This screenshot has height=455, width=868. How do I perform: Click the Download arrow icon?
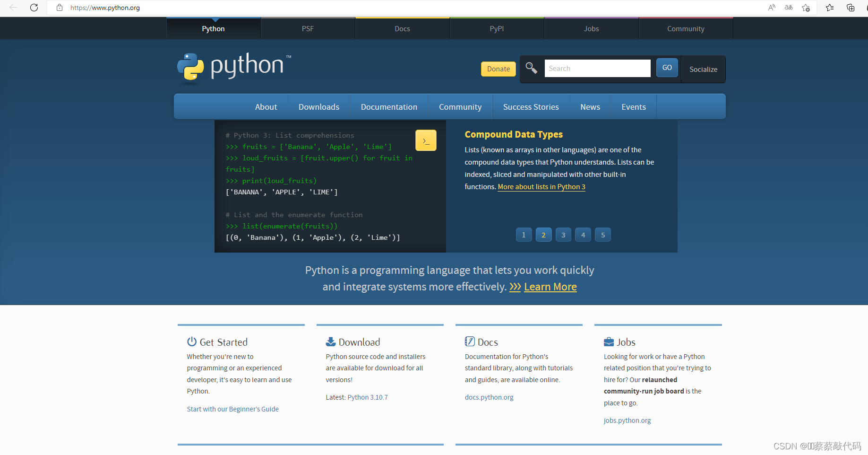331,341
